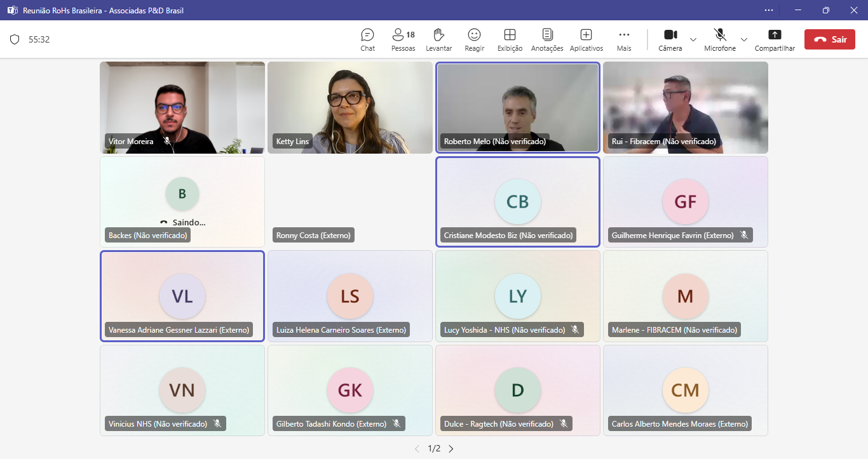This screenshot has height=459, width=868.
Task: Unmute the Microfone
Action: (719, 39)
